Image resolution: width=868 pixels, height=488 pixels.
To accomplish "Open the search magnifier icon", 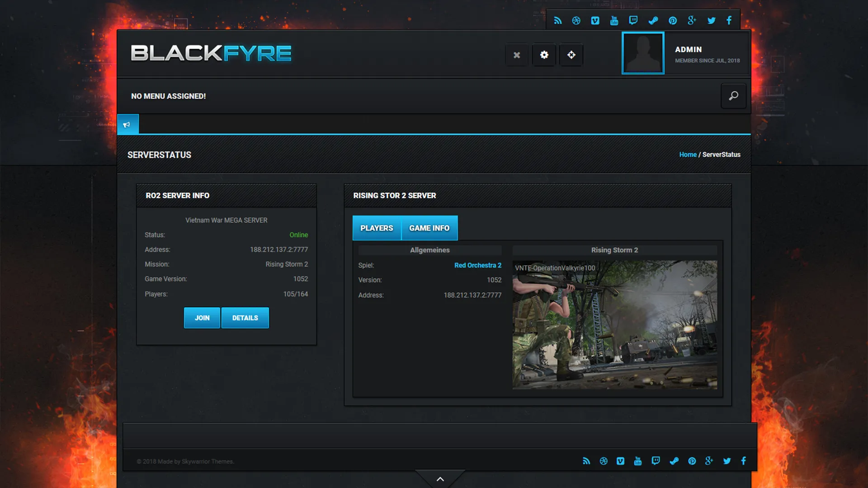I will [733, 96].
